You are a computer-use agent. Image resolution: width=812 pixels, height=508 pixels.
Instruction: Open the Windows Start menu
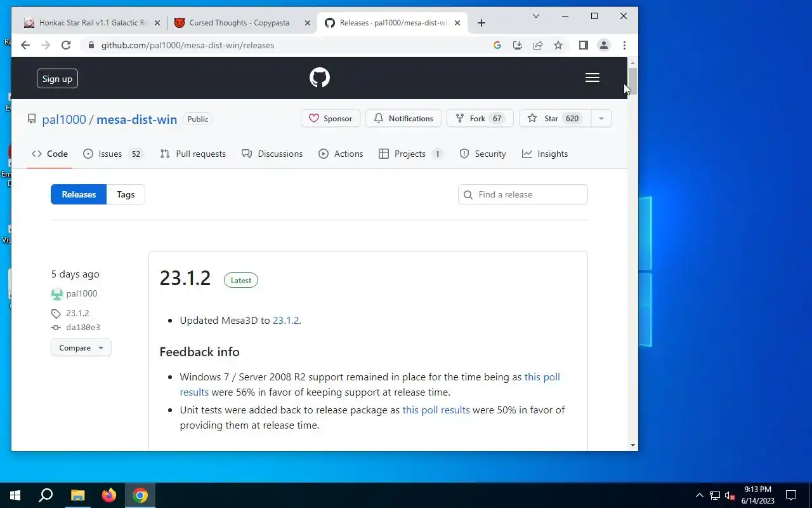click(15, 495)
